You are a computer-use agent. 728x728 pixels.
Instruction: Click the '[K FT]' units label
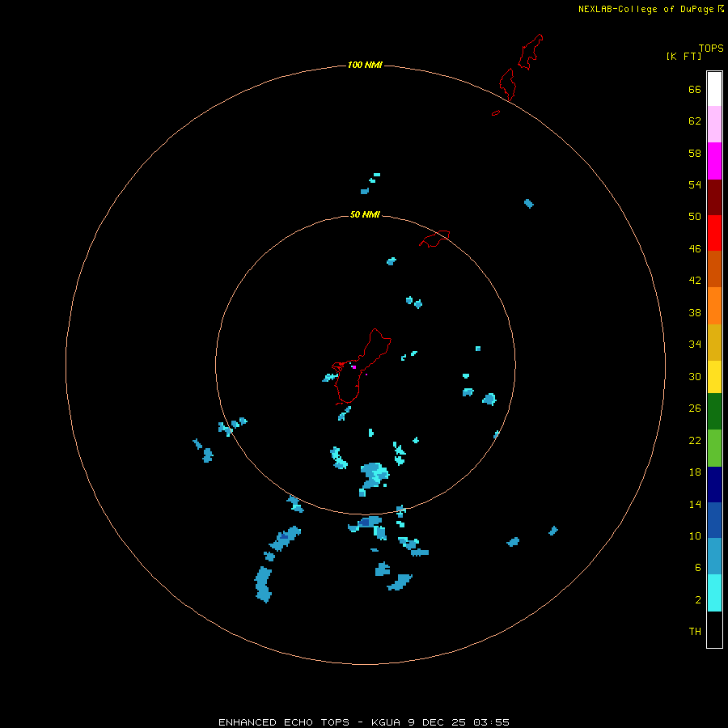(x=684, y=56)
